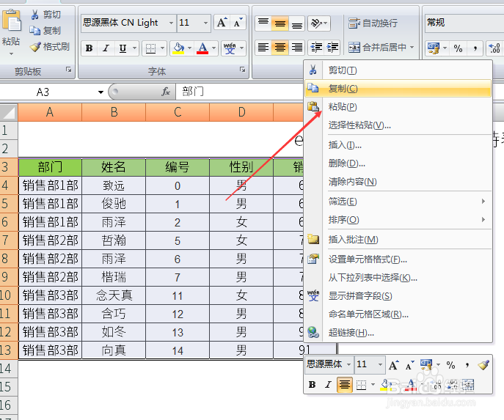
Task: Click the Copy (复制) button in ribbon clipboard group
Action: point(45,31)
